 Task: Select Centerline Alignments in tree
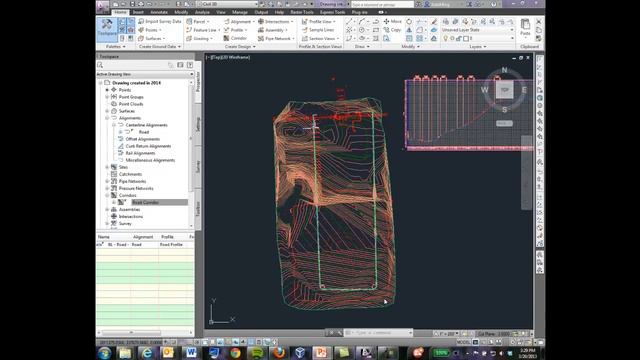tap(146, 125)
